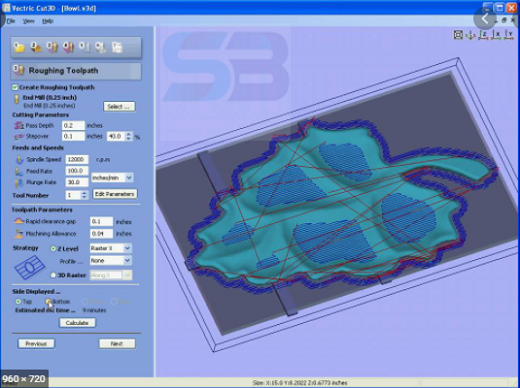Go to the step 4 finishing toolpath icon
This screenshot has height=388, width=520.
tap(68, 47)
